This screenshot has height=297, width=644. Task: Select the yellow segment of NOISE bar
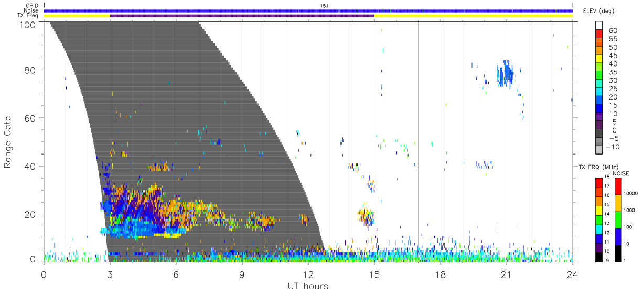pyautogui.click(x=618, y=203)
